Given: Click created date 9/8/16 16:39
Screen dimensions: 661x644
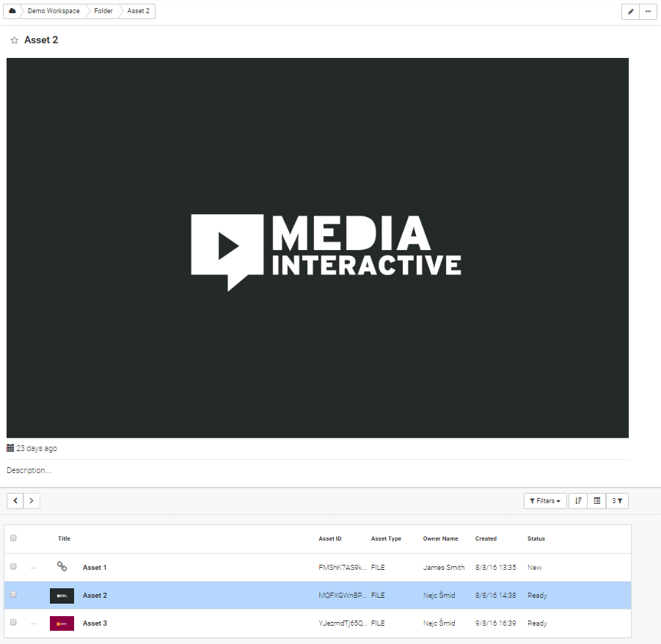Looking at the screenshot, I should [x=496, y=623].
